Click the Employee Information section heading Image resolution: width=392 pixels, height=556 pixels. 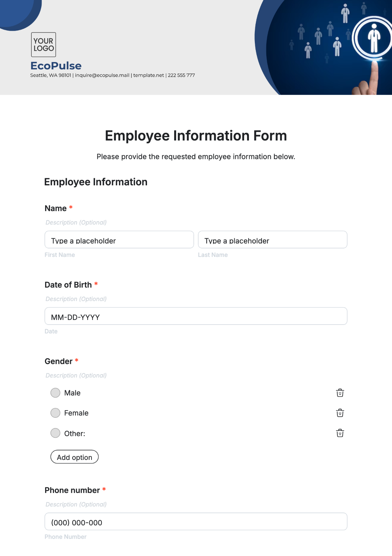[x=96, y=182]
